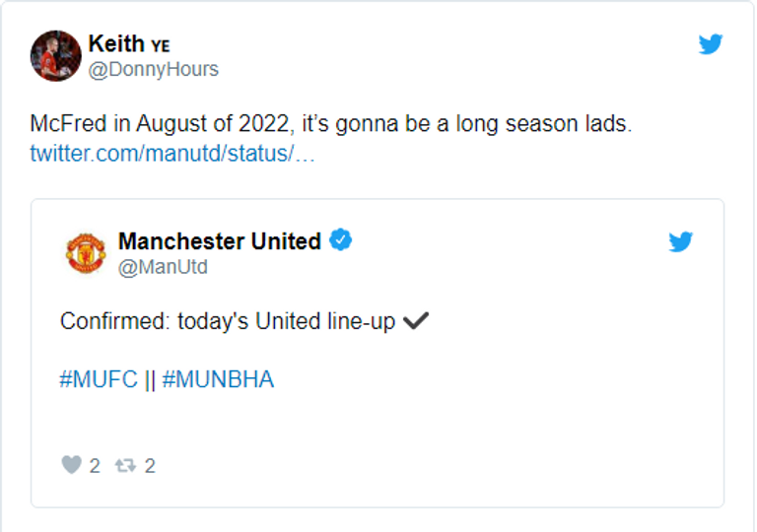Open the twitter.com/manutd/status link

click(172, 155)
